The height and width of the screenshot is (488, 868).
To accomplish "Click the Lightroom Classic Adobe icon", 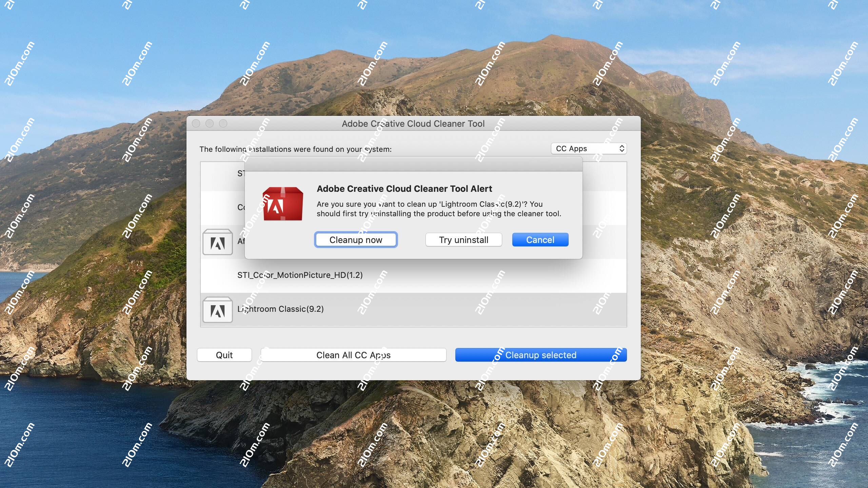I will coord(218,310).
